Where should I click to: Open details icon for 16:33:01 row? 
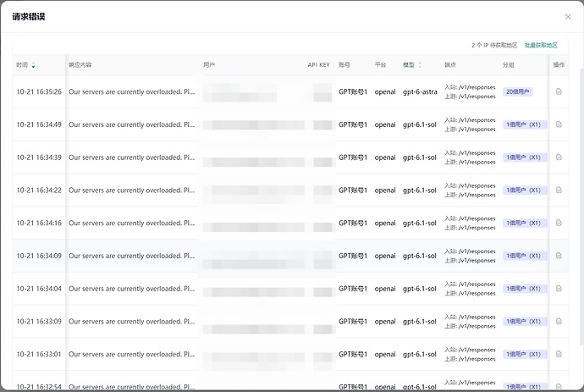pos(559,354)
